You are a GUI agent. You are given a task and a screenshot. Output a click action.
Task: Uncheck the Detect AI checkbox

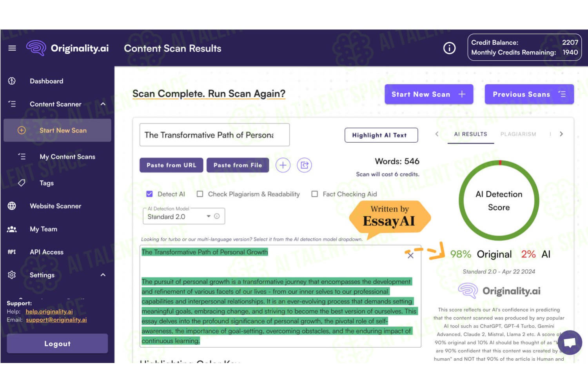(x=149, y=194)
